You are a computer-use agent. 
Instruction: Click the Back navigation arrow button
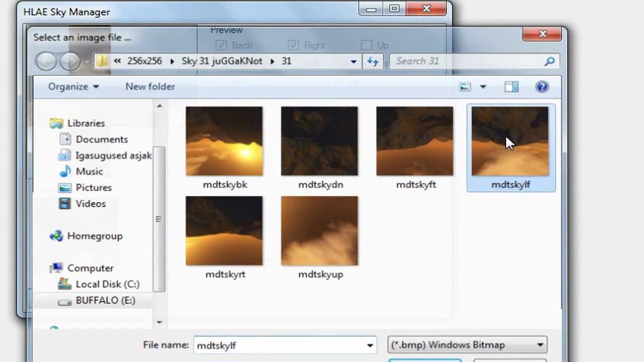pos(46,61)
